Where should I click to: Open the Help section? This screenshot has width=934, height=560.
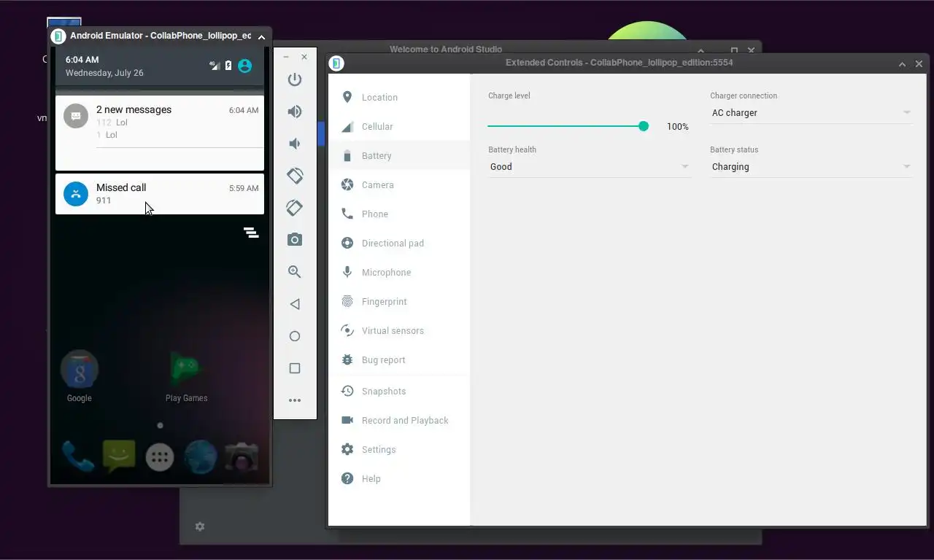(399, 478)
